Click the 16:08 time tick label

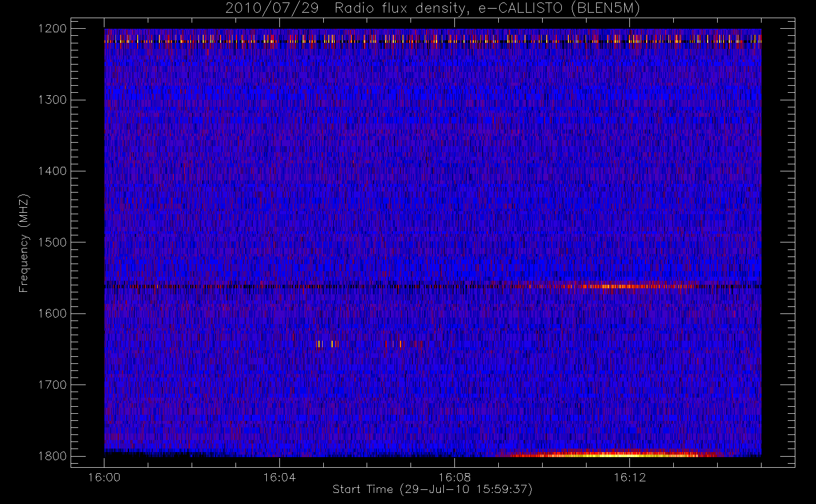click(454, 477)
